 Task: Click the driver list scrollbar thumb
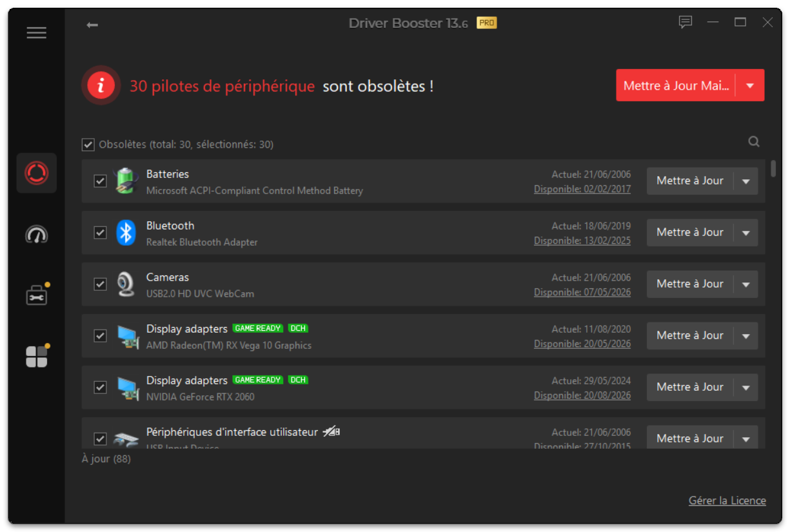[x=773, y=168]
